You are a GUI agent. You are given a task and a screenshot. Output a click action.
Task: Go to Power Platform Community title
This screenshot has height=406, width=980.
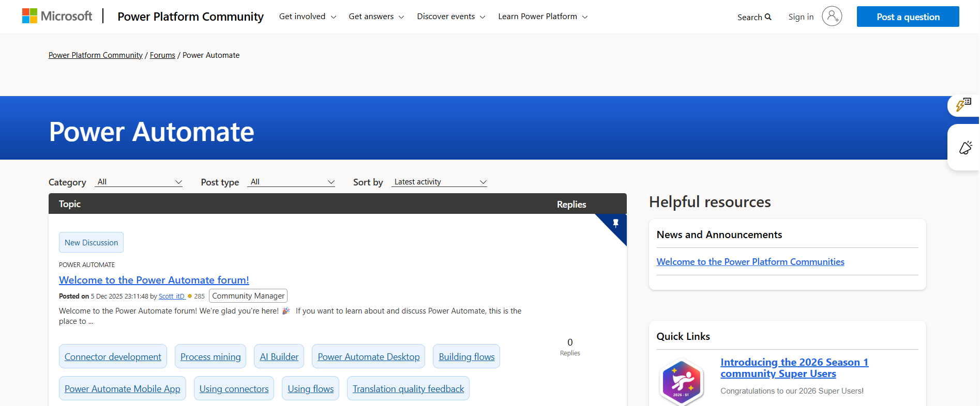pyautogui.click(x=190, y=17)
